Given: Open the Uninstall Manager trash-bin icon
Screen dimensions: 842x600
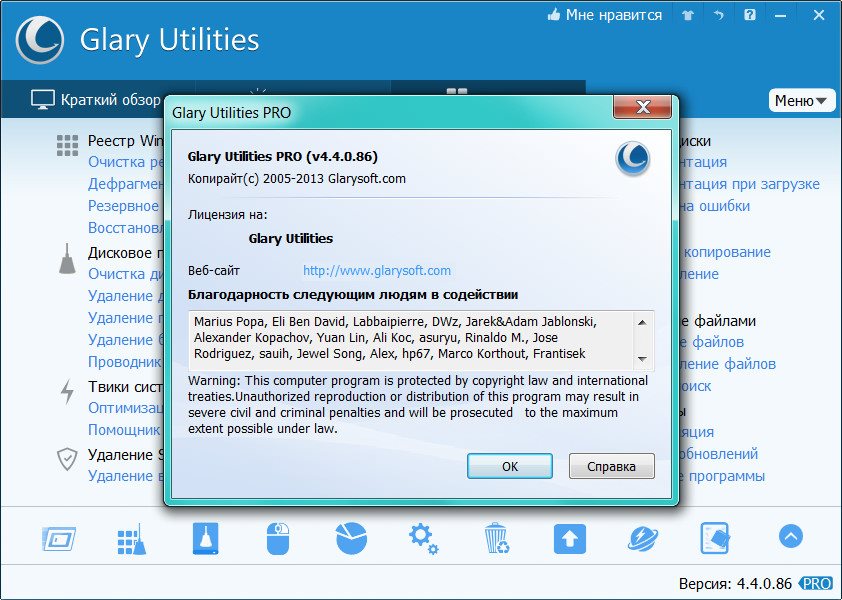Looking at the screenshot, I should pos(497,538).
